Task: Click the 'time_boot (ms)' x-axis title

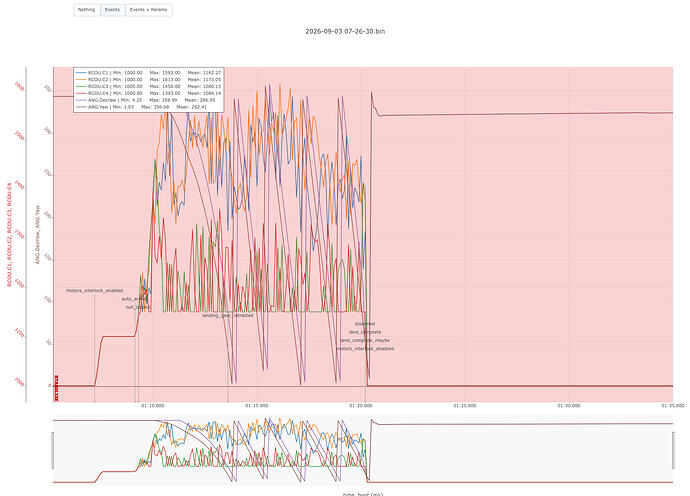Action: coord(363,494)
